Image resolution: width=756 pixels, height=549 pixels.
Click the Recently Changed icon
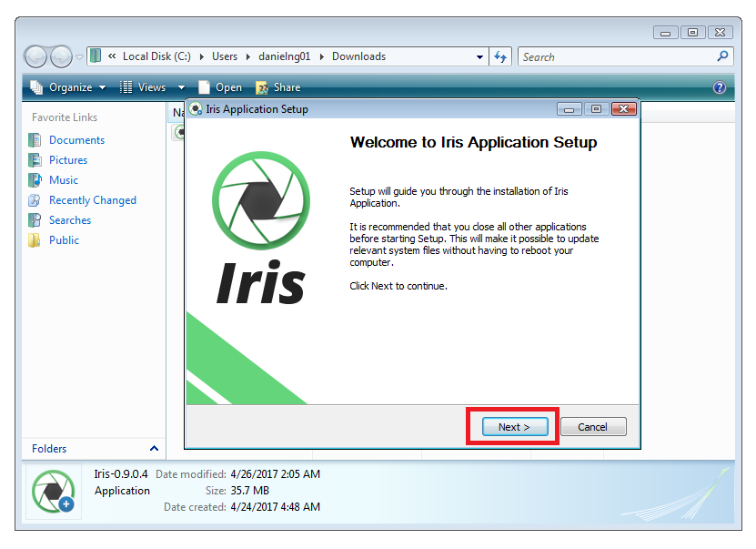pos(35,200)
